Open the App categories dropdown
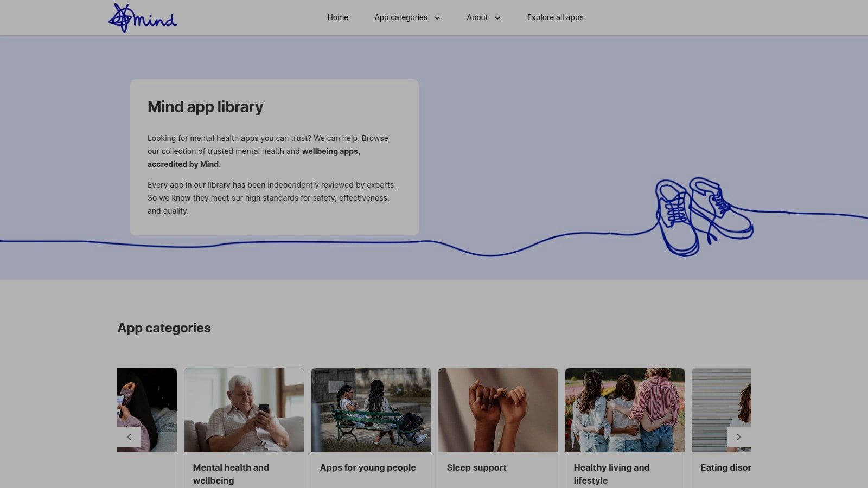The height and width of the screenshot is (488, 868). (401, 17)
